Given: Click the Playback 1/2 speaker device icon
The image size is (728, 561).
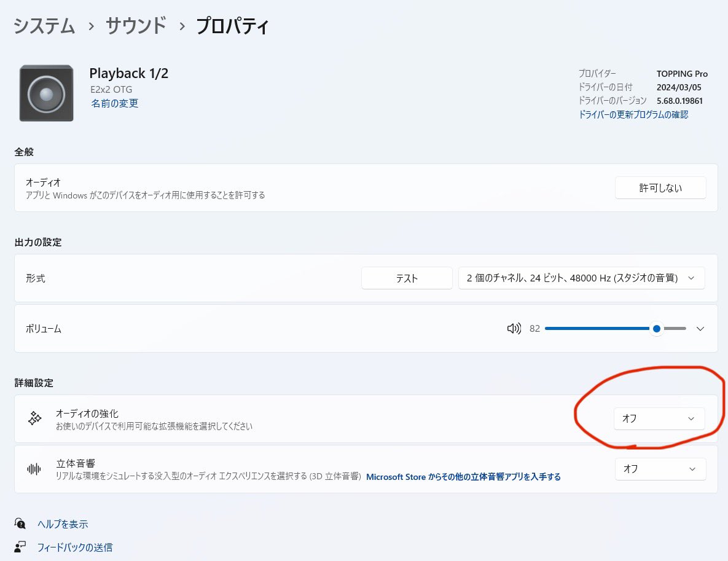Looking at the screenshot, I should (47, 93).
